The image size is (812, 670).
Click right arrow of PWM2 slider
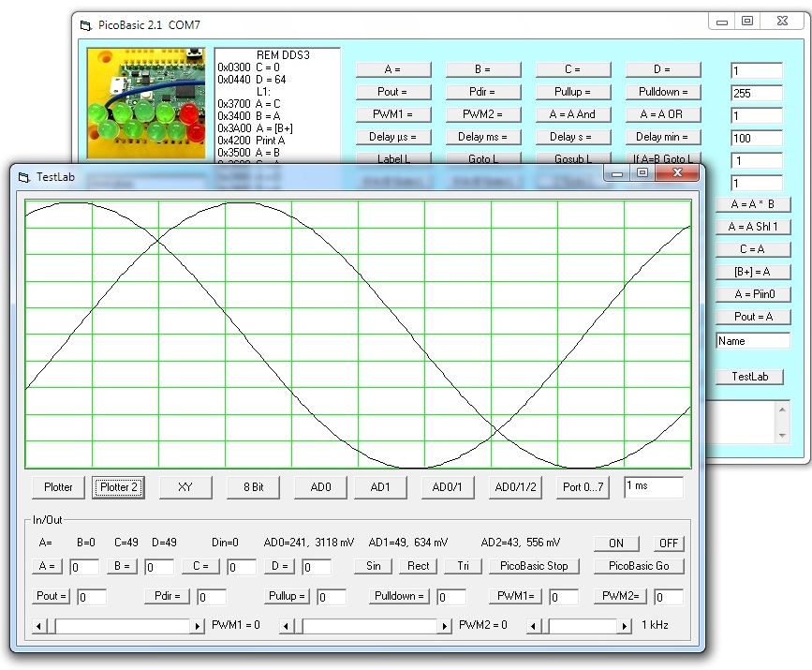pos(445,626)
